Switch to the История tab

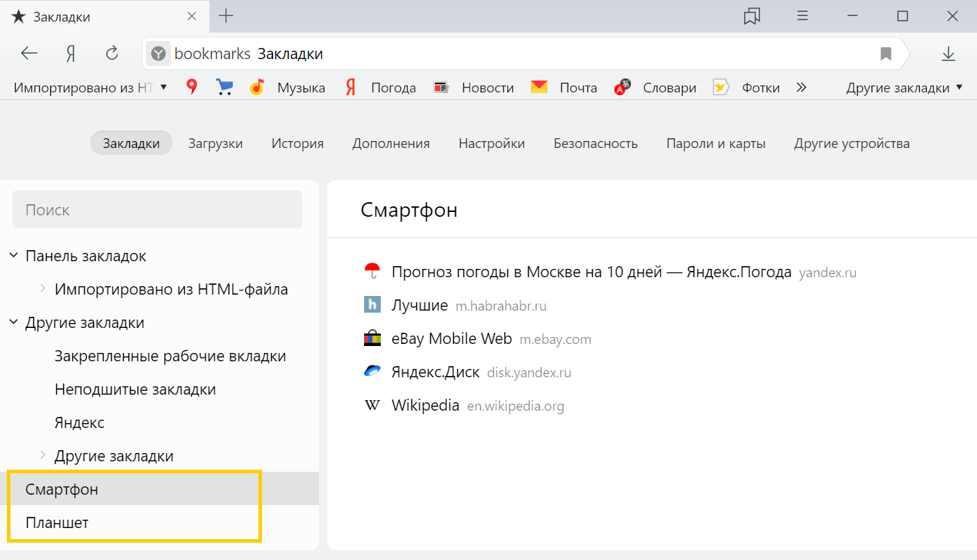point(297,144)
